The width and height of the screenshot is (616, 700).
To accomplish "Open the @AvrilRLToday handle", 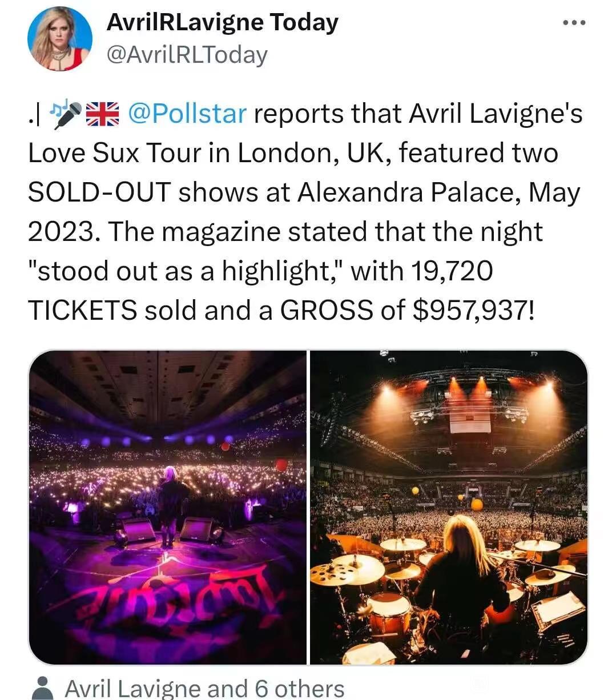I will 187,55.
